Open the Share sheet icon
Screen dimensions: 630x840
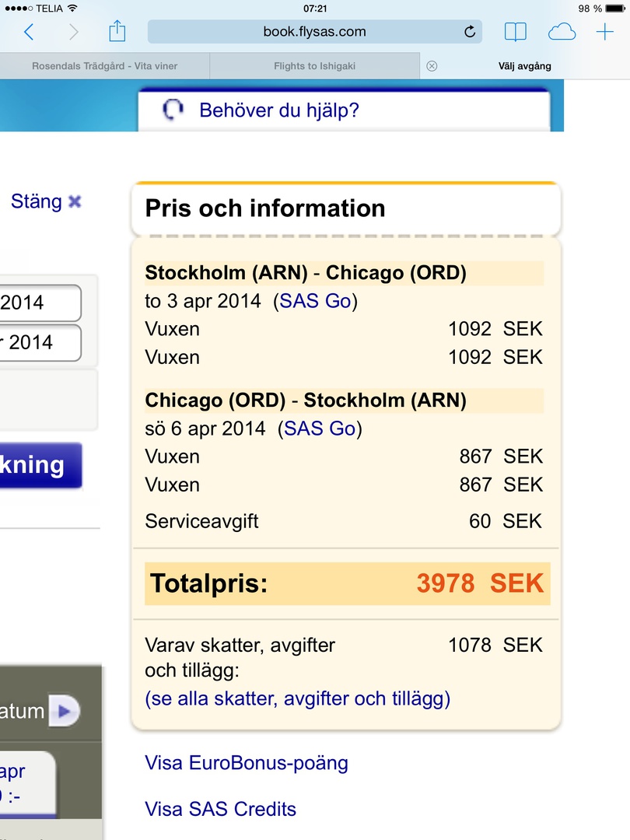tap(117, 31)
